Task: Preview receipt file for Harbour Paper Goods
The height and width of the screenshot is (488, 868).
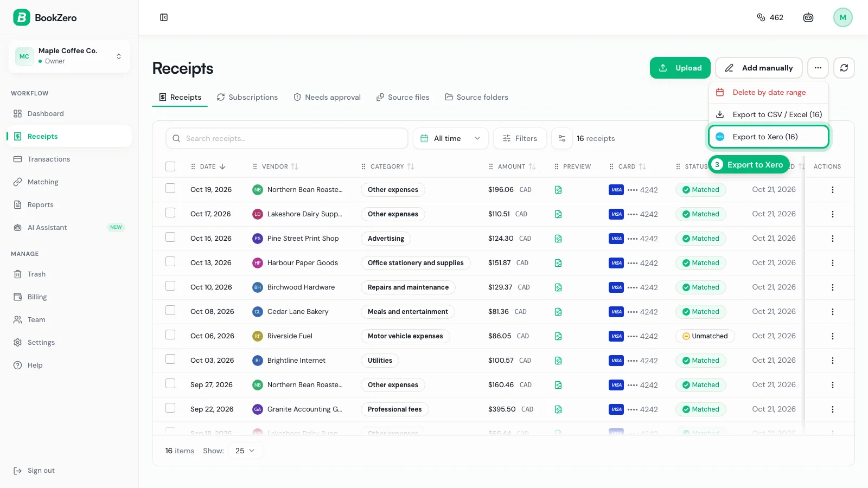Action: click(558, 263)
